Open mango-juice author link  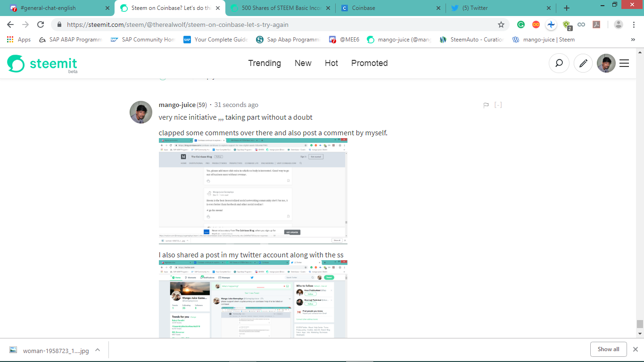click(x=177, y=105)
